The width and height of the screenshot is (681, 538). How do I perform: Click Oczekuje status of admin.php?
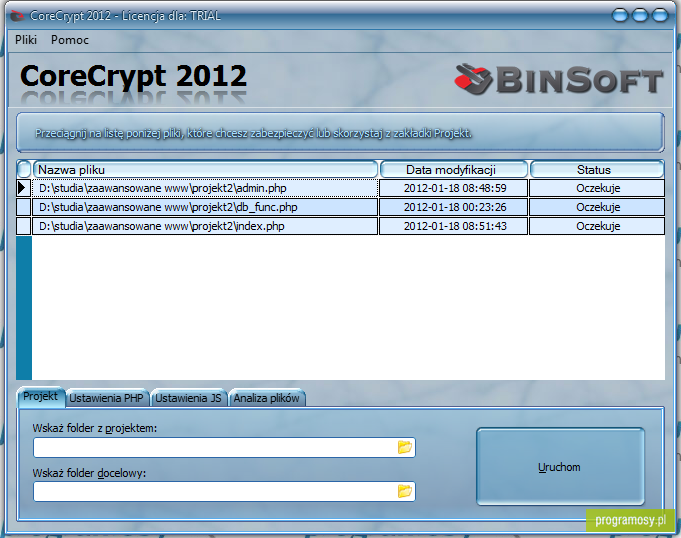597,188
